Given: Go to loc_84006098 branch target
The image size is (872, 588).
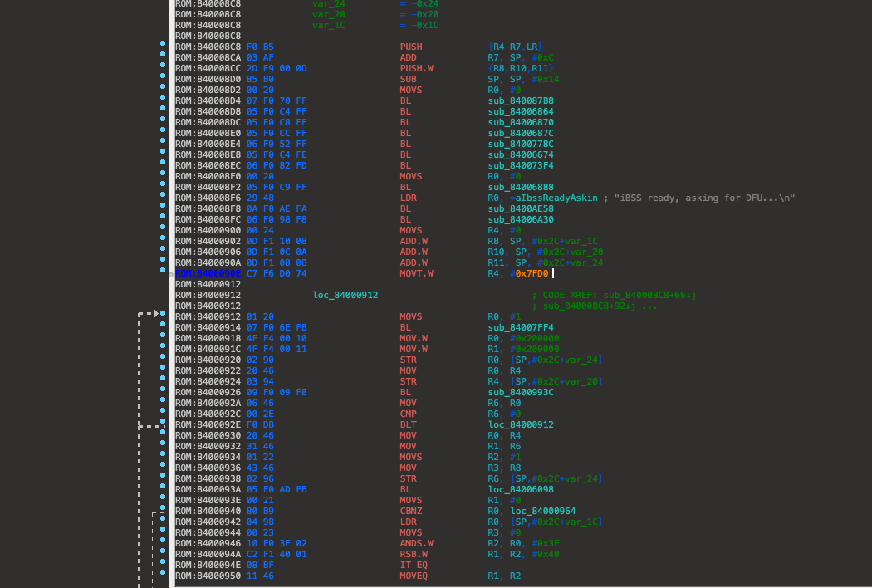Looking at the screenshot, I should tap(520, 489).
